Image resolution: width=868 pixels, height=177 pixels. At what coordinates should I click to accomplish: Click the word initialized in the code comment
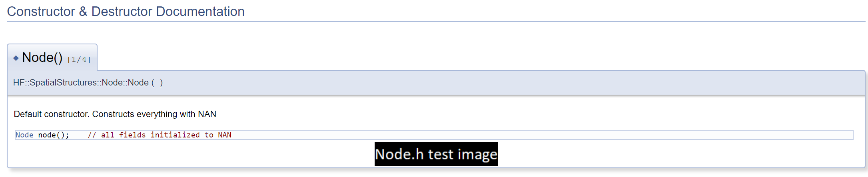[x=175, y=135]
